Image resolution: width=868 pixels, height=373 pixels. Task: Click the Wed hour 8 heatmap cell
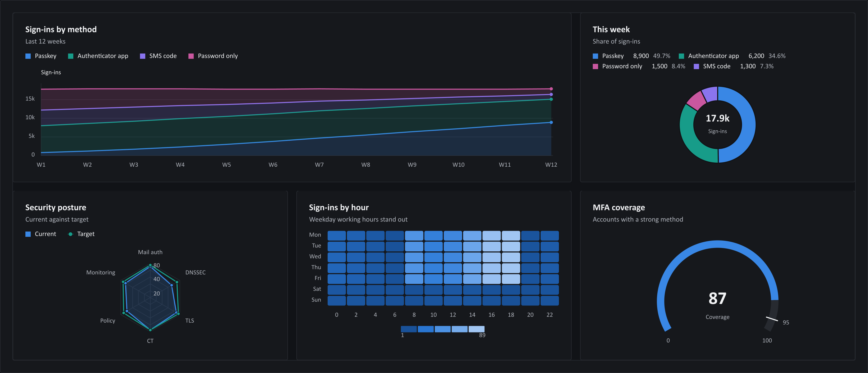point(414,257)
